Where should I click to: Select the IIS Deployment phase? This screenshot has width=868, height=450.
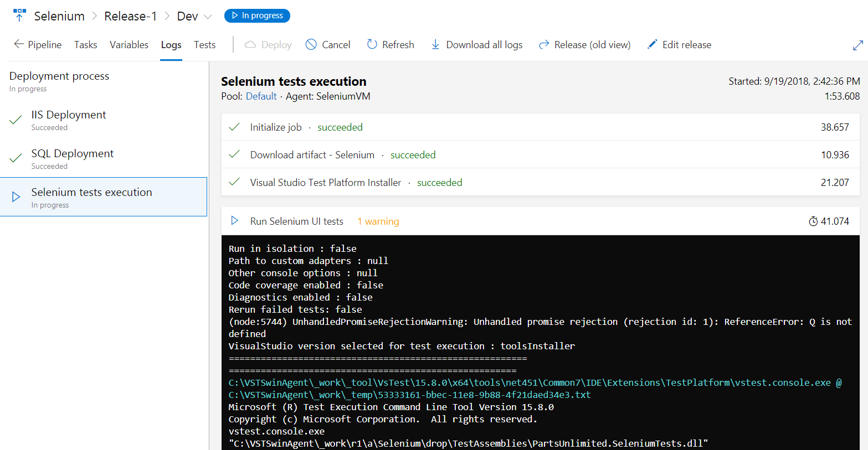pyautogui.click(x=104, y=120)
